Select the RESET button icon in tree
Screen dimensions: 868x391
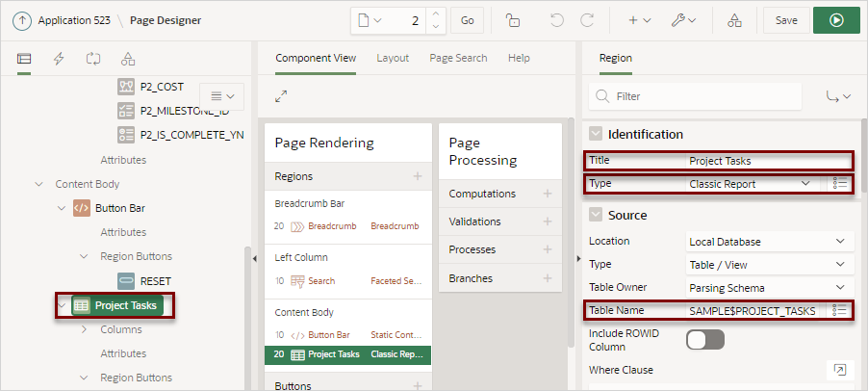[x=126, y=281]
